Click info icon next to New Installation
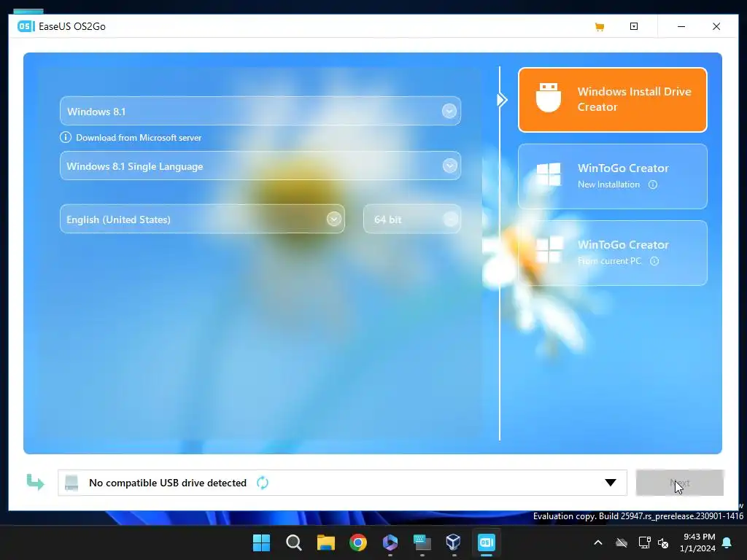 653,184
